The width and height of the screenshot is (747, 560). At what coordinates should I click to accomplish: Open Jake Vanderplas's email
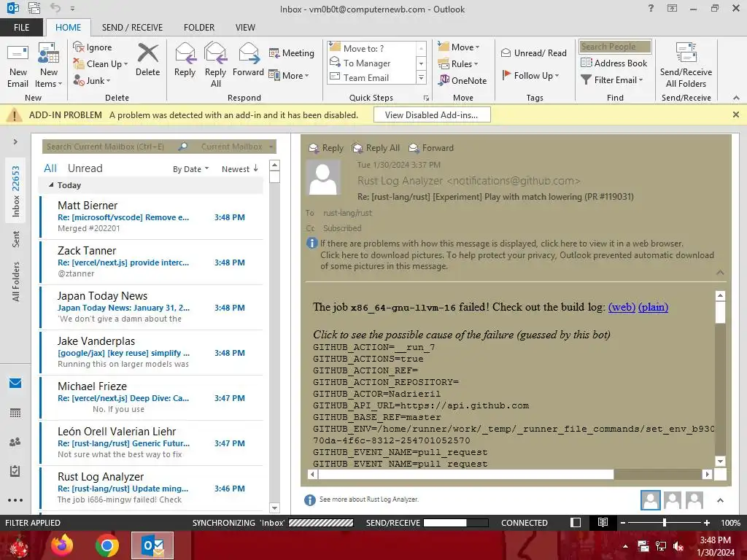pyautogui.click(x=152, y=352)
